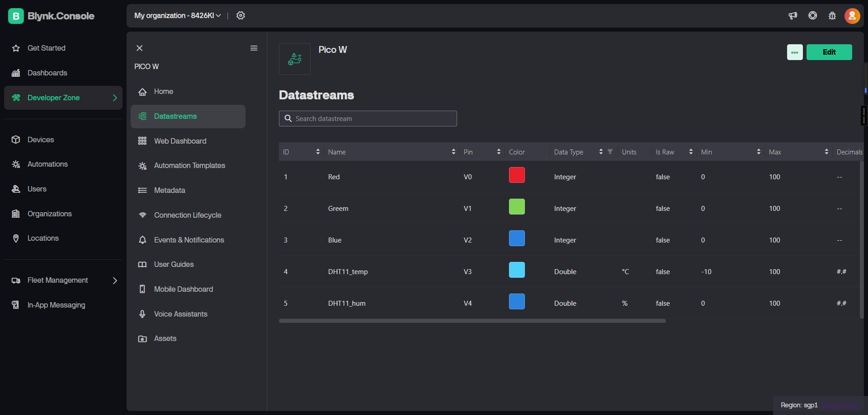This screenshot has width=868, height=415.
Task: Open the Assets tab
Action: point(188,339)
